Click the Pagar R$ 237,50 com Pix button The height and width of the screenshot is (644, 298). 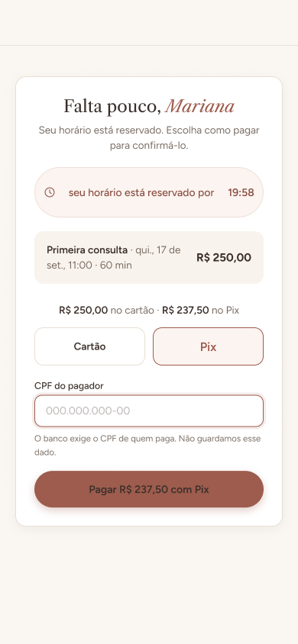tap(149, 489)
